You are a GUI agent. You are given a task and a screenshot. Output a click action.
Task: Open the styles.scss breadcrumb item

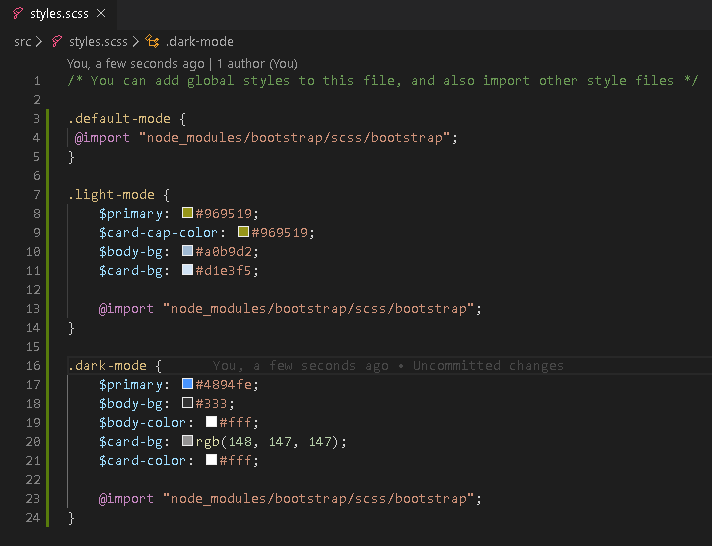pyautogui.click(x=99, y=42)
